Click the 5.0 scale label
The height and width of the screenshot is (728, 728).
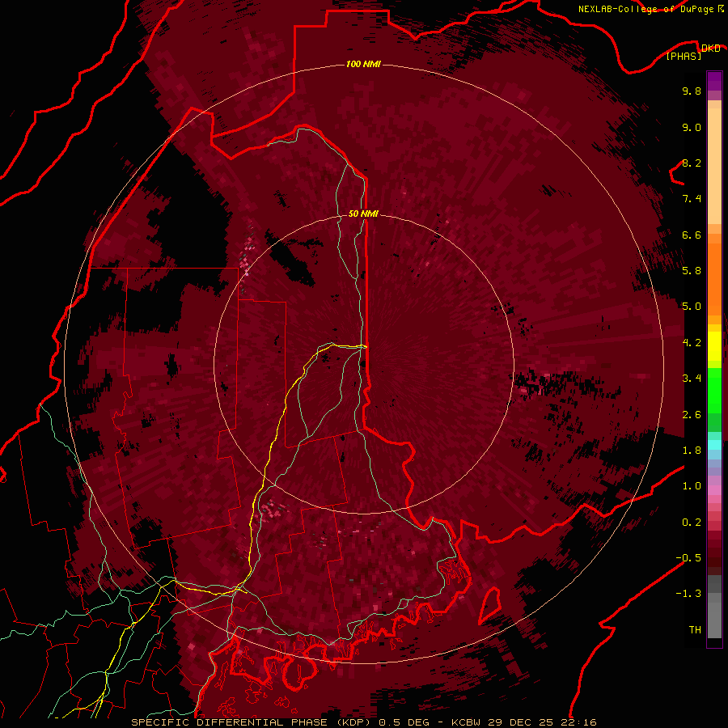(x=692, y=307)
